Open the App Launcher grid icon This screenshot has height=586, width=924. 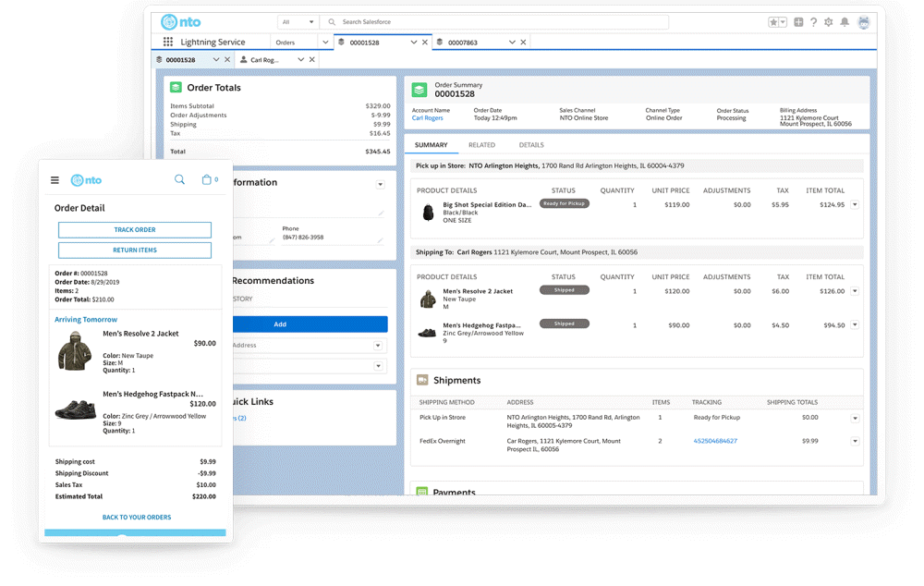(167, 42)
